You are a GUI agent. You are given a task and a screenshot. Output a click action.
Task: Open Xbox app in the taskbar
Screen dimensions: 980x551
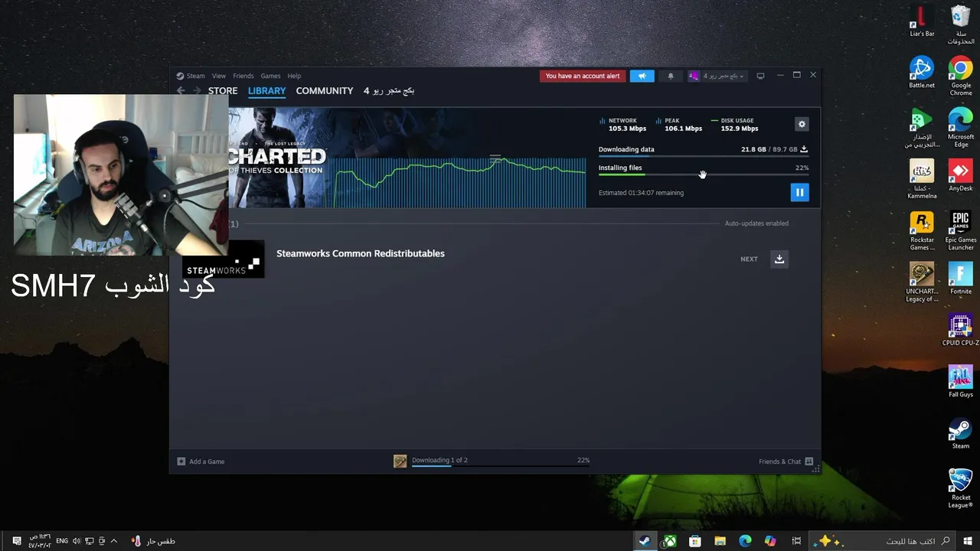coord(670,541)
